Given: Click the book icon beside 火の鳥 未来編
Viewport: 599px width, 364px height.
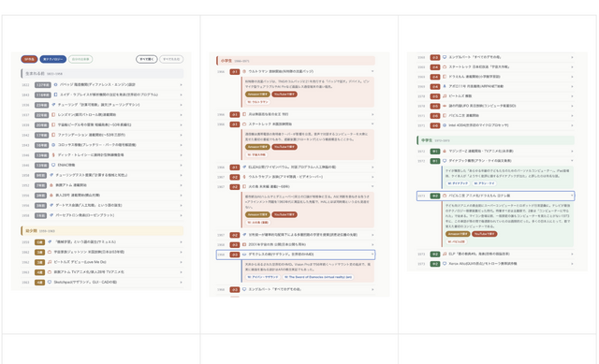Looking at the screenshot, I should coord(244,187).
